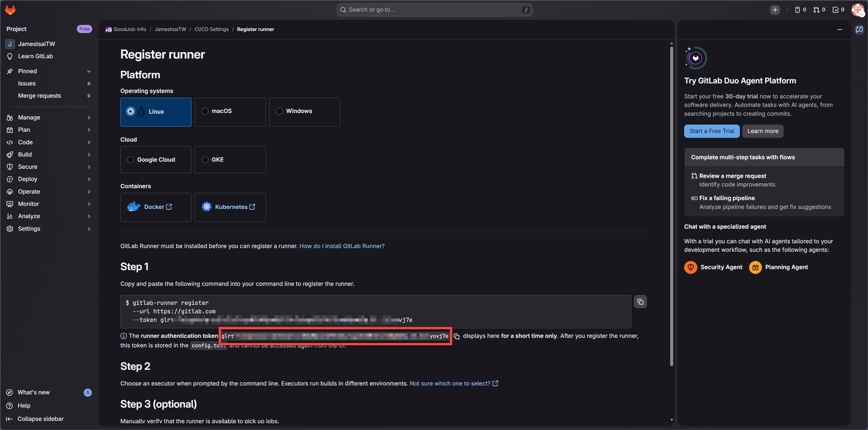Copy the runner authentication token
This screenshot has height=430, width=868.
456,336
